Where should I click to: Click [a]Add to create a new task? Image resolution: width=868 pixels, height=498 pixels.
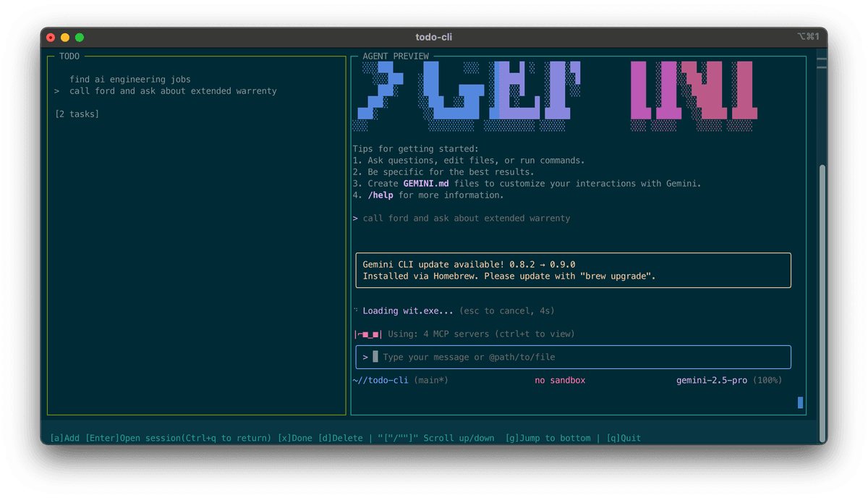64,437
